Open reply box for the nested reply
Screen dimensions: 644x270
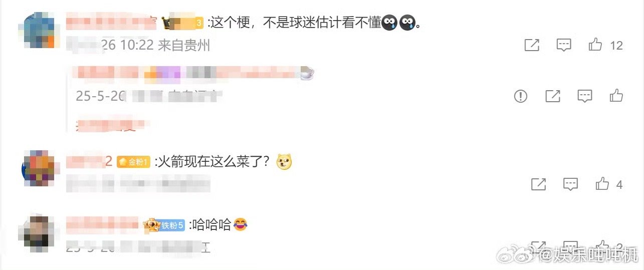point(585,96)
